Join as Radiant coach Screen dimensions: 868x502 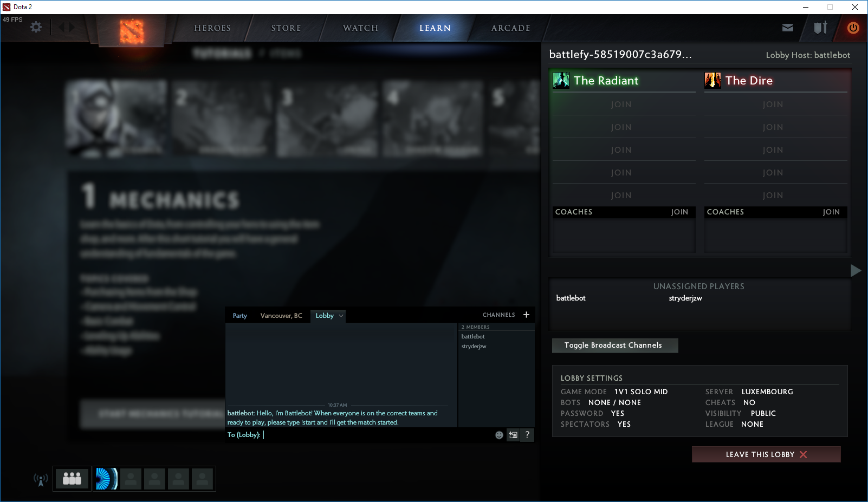pyautogui.click(x=679, y=212)
